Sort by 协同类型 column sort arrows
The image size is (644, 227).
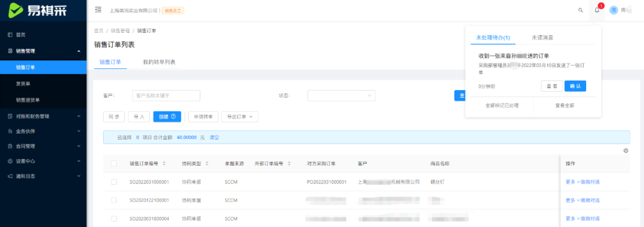(x=206, y=163)
